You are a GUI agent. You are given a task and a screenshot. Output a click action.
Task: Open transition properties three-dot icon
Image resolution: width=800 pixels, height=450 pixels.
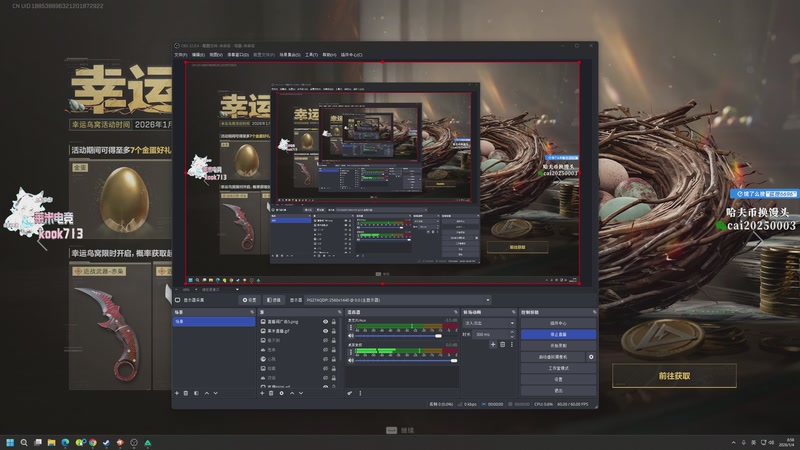click(x=512, y=345)
